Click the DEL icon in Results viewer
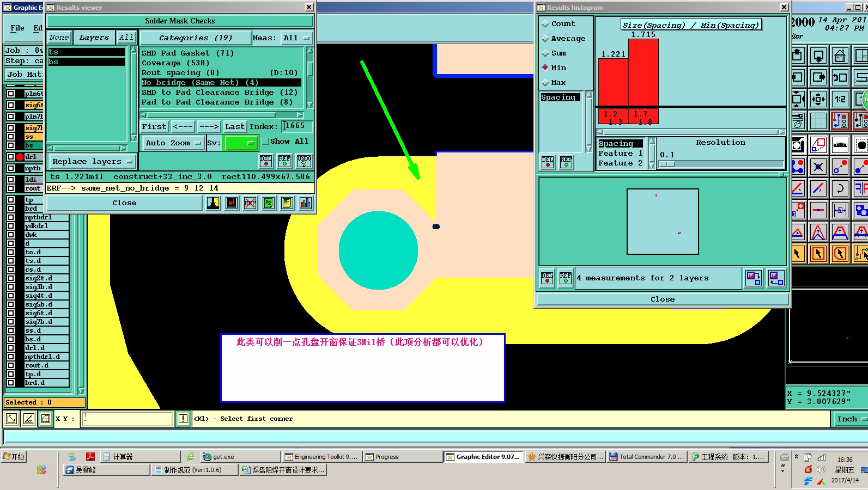Image resolution: width=868 pixels, height=490 pixels. click(266, 161)
